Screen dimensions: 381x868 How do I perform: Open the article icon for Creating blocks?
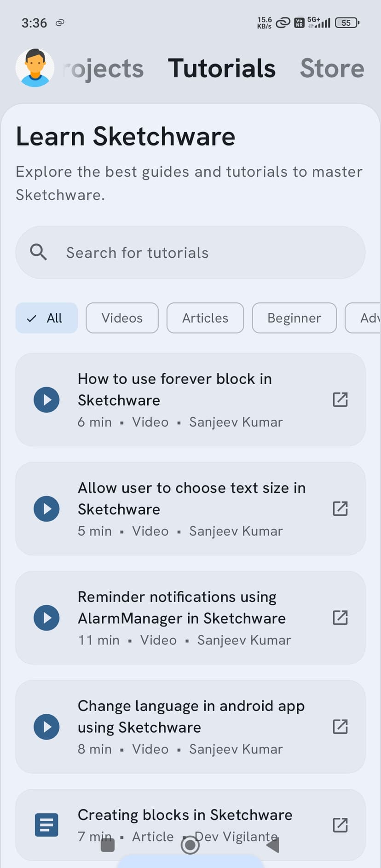point(46,825)
